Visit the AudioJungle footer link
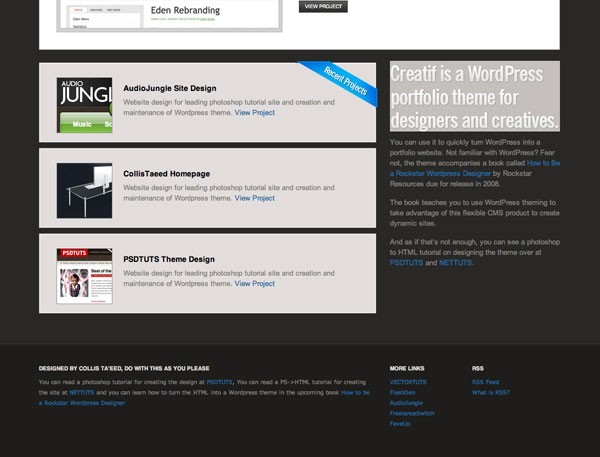 coord(406,403)
